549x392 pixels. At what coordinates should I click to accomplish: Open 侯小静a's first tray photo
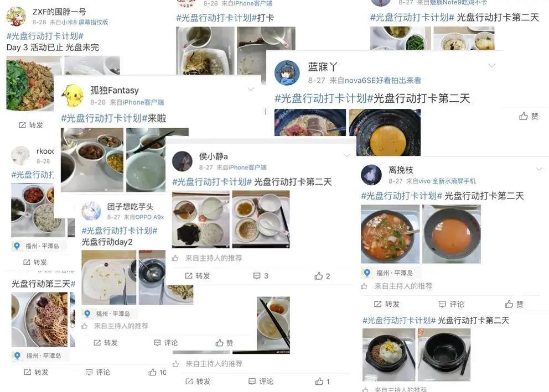tap(201, 219)
